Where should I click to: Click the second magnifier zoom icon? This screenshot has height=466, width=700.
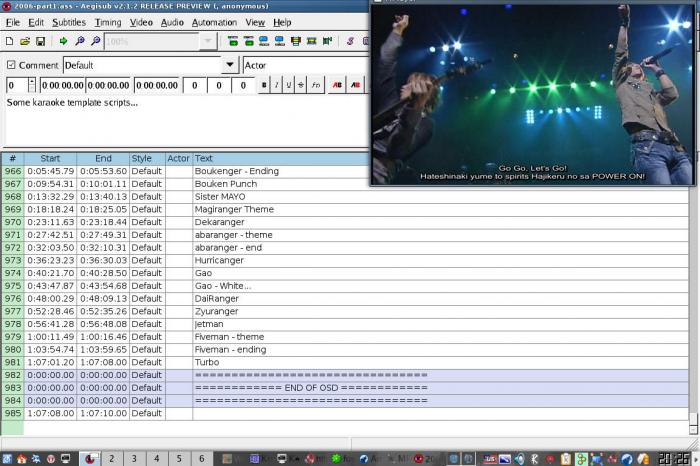click(96, 42)
